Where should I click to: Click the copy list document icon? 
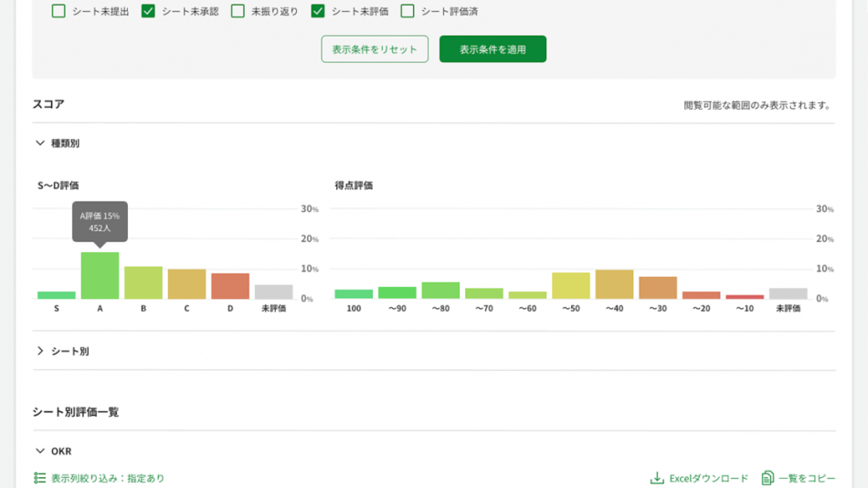coord(767,478)
